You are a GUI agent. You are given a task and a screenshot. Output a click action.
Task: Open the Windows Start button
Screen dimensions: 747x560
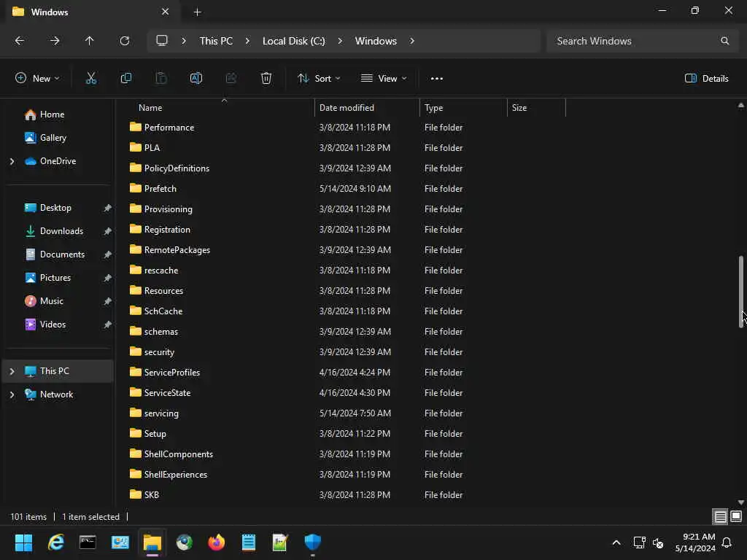coord(23,542)
